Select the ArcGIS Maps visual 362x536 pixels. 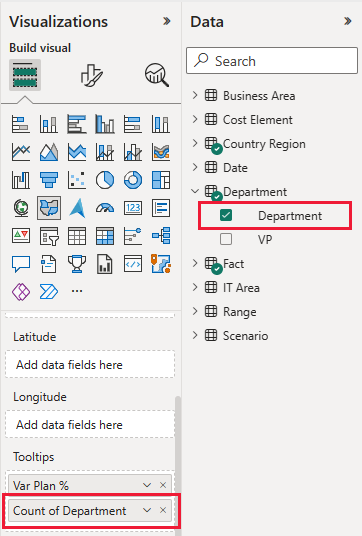161,264
